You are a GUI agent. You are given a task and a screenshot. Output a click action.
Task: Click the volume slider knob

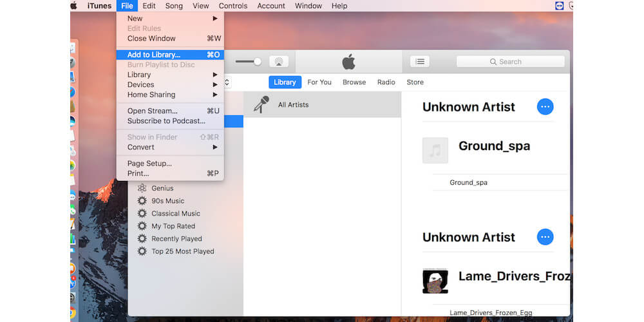(x=258, y=62)
